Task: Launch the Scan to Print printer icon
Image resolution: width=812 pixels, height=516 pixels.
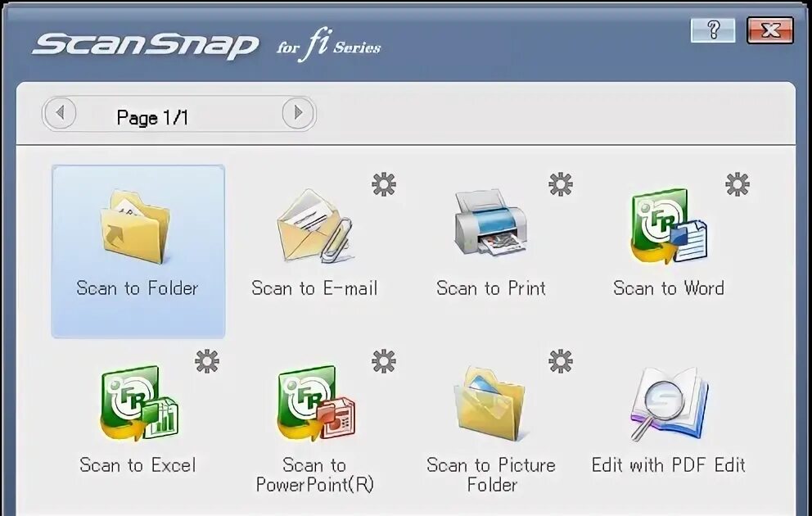Action: click(x=491, y=223)
